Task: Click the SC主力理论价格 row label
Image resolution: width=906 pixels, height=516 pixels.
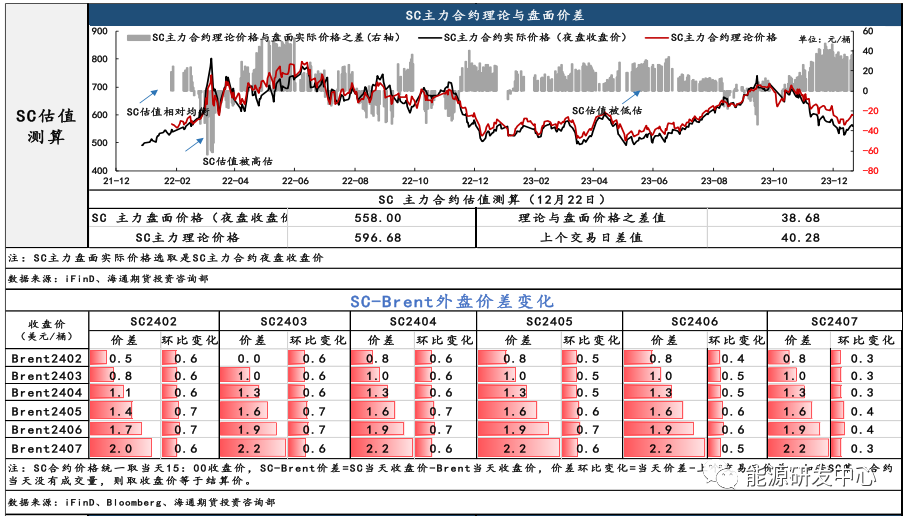Action: click(x=188, y=237)
